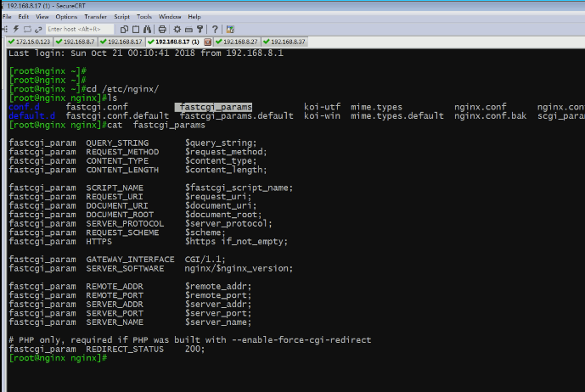This screenshot has height=392, width=585.
Task: Click $server_name; value in terminal
Action: click(x=218, y=322)
